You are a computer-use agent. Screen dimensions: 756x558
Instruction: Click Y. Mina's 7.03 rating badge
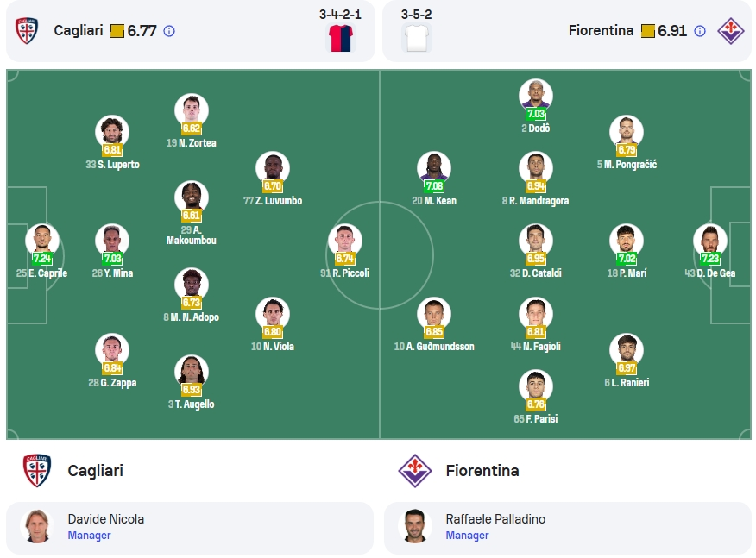(x=112, y=258)
